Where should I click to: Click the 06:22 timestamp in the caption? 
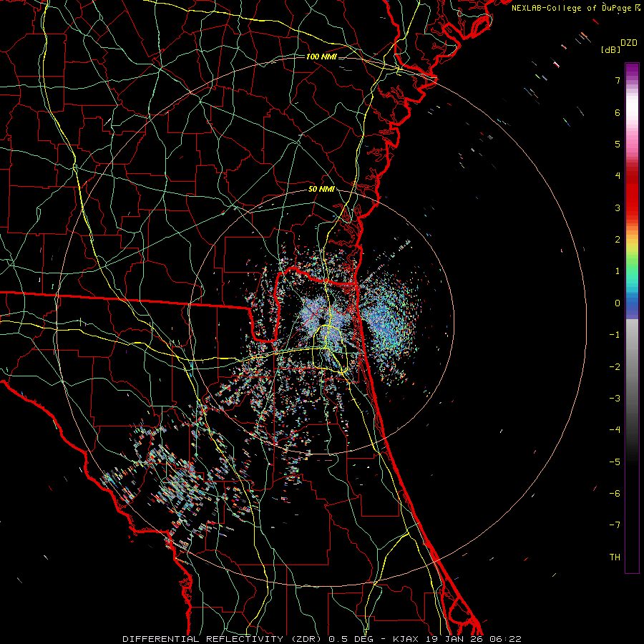point(506,639)
